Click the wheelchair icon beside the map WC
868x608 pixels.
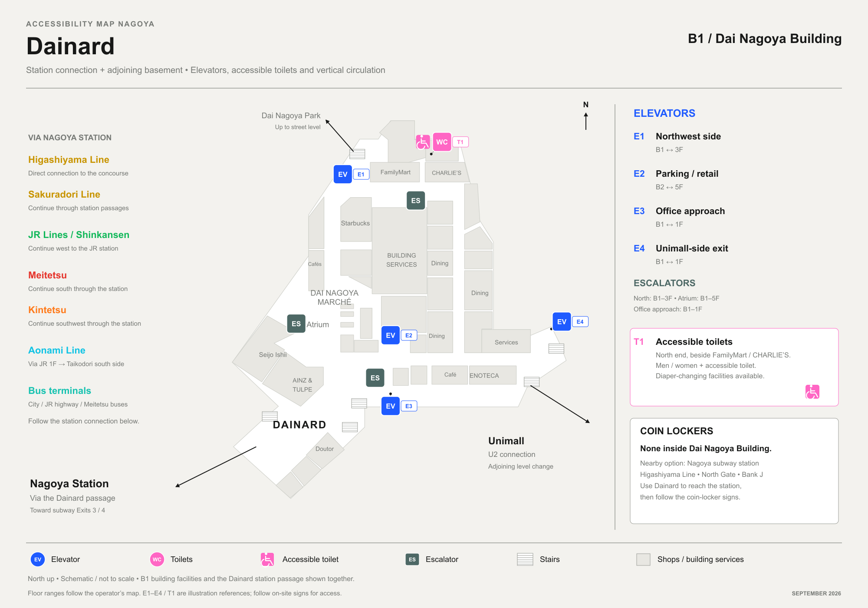point(423,142)
